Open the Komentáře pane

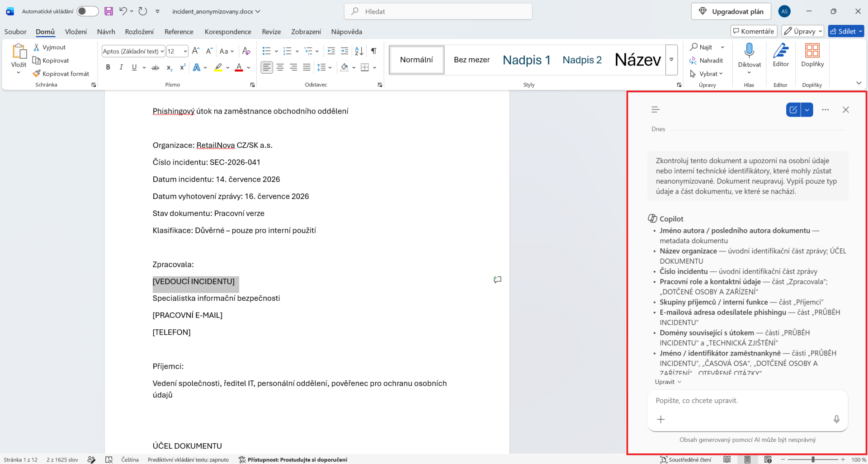click(754, 31)
